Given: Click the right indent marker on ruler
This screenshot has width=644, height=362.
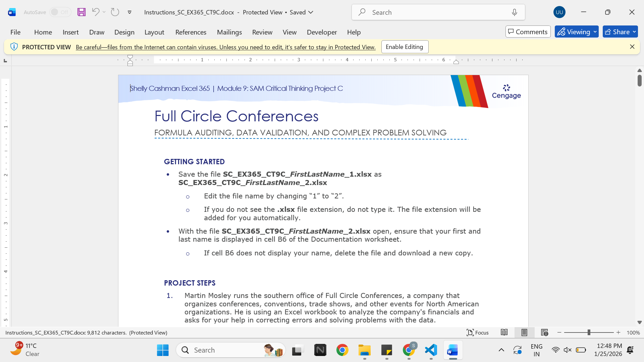Looking at the screenshot, I should click(x=456, y=62).
